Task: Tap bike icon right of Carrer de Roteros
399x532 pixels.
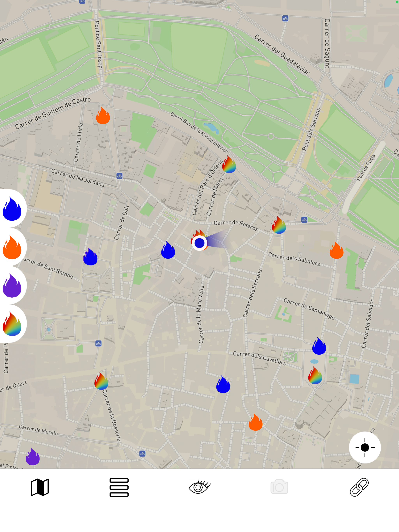Action: click(304, 220)
